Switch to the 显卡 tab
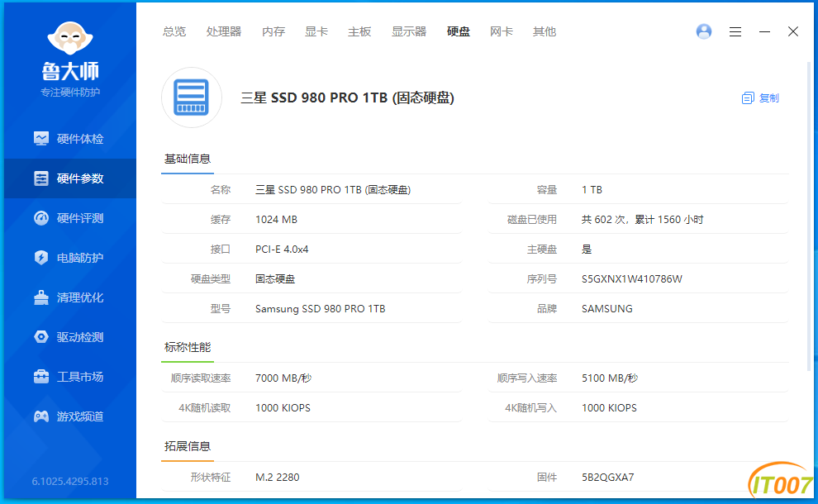This screenshot has width=818, height=504. [x=316, y=32]
